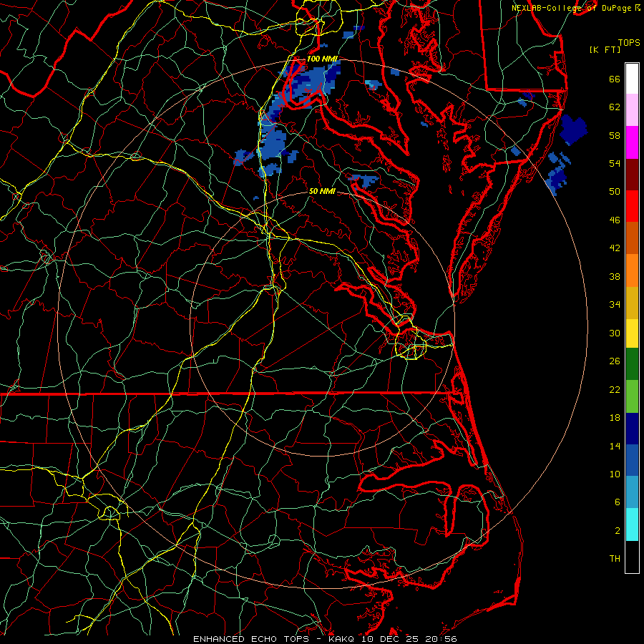Click the KAKQ radar station identifier
This screenshot has height=644, width=644.
[343, 639]
